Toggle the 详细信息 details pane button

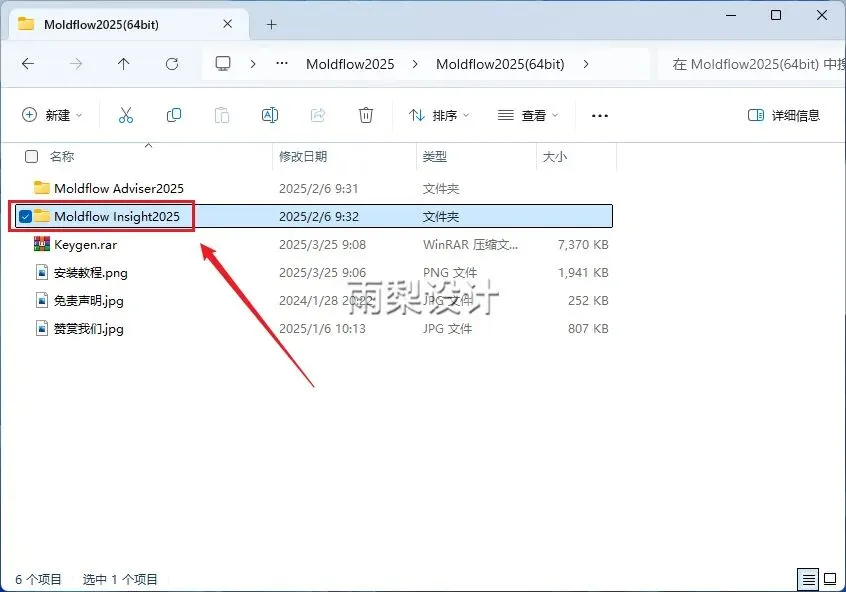coord(784,115)
